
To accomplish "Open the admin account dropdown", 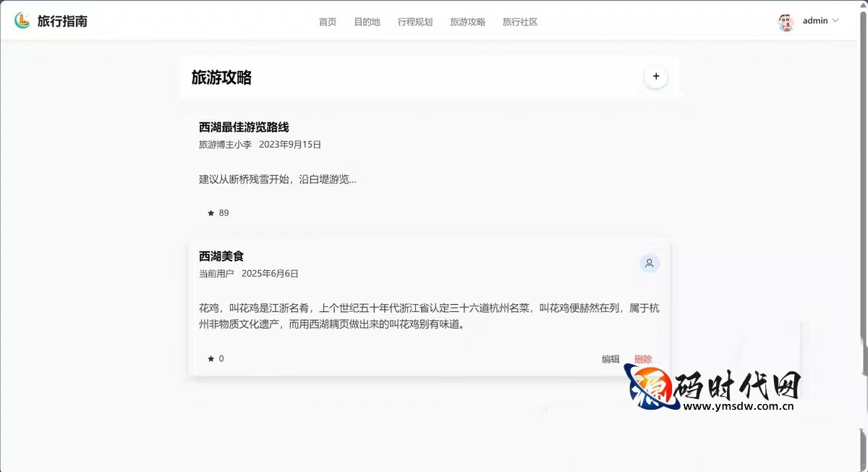I will click(x=814, y=21).
